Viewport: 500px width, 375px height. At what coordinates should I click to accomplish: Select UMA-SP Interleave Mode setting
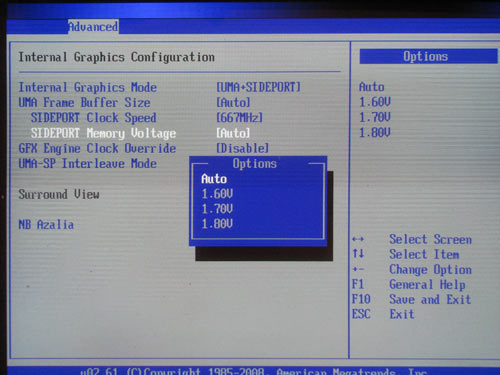88,164
